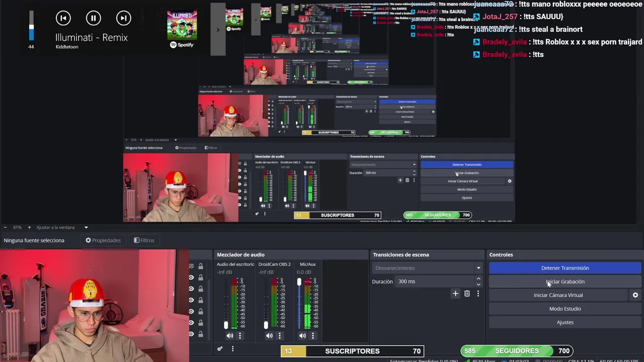Click JotaJ_257 username in large chat overlay

click(x=500, y=17)
